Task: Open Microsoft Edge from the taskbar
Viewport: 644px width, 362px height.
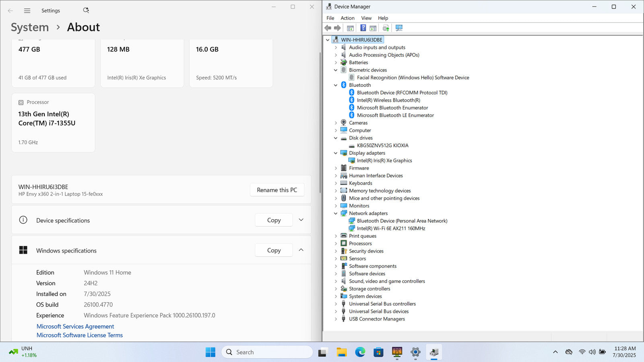Action: 360,352
